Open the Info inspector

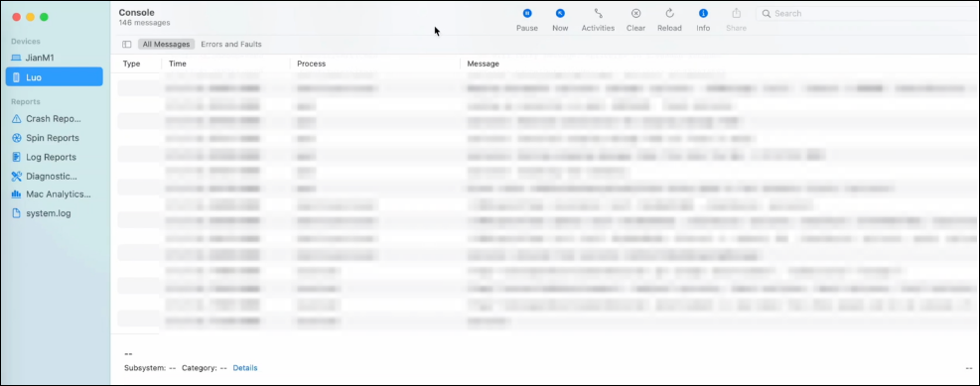(703, 20)
